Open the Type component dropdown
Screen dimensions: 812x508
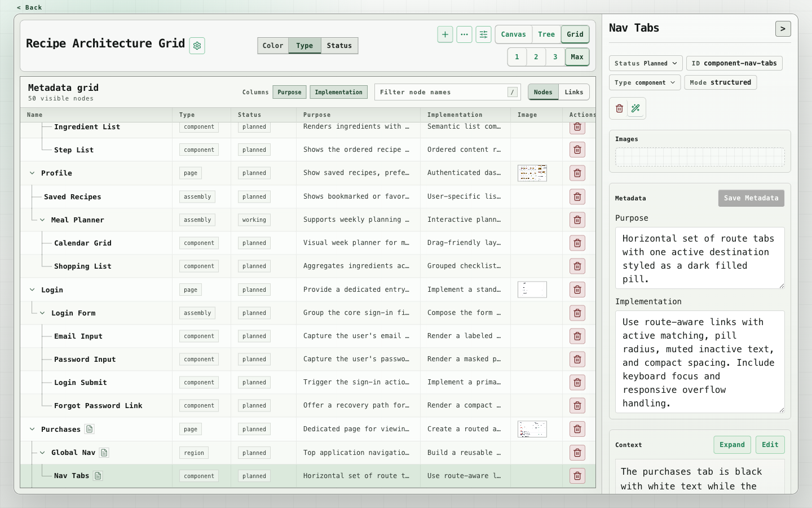[x=645, y=82]
